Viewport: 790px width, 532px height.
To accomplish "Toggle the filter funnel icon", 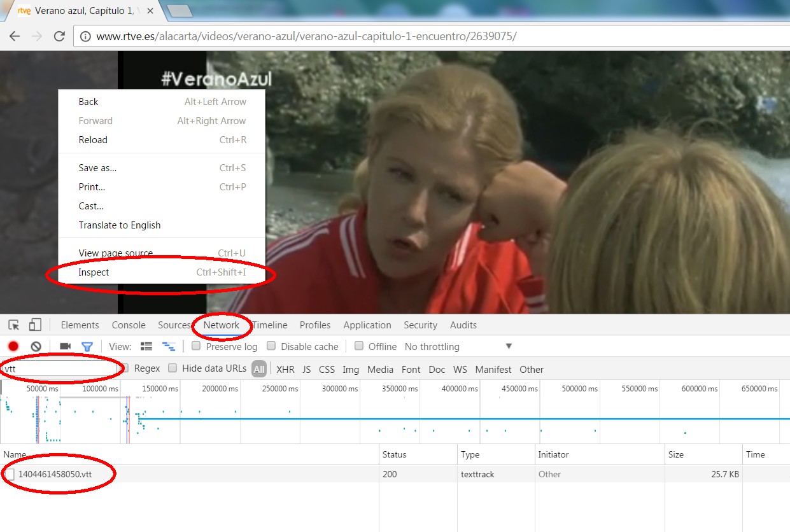I will click(87, 347).
